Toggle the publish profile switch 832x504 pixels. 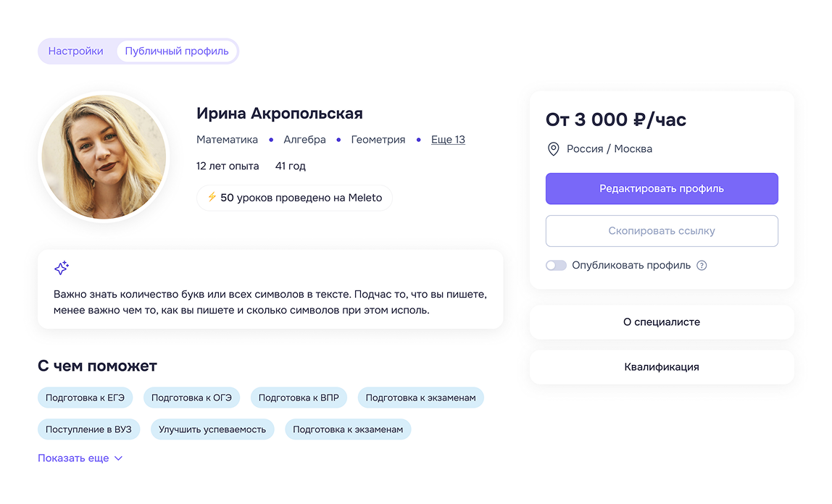(x=556, y=266)
